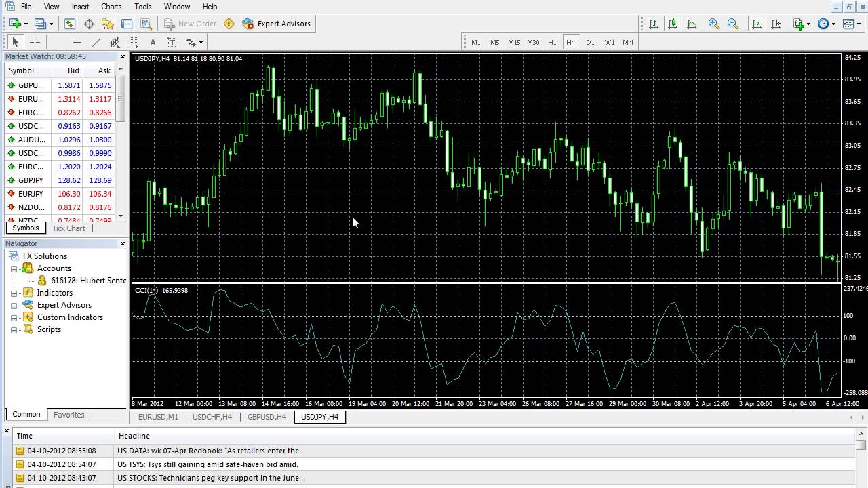Screen dimensions: 868x488
Task: Open the Strategy Tester icon
Action: click(146, 24)
